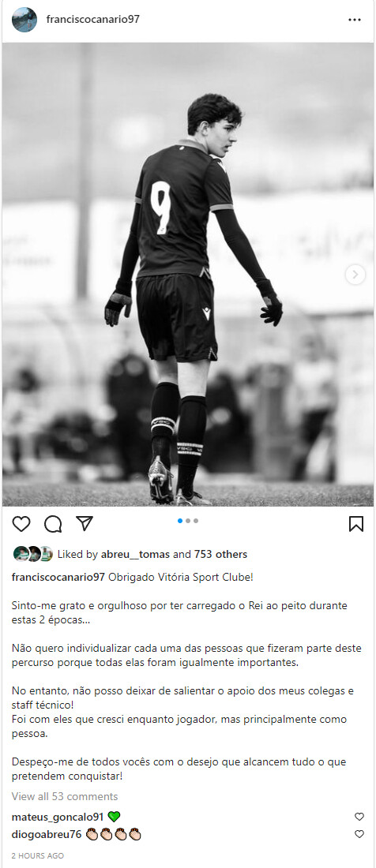
Task: Open the 2 HOURS AGO timestamp
Action: point(38,856)
